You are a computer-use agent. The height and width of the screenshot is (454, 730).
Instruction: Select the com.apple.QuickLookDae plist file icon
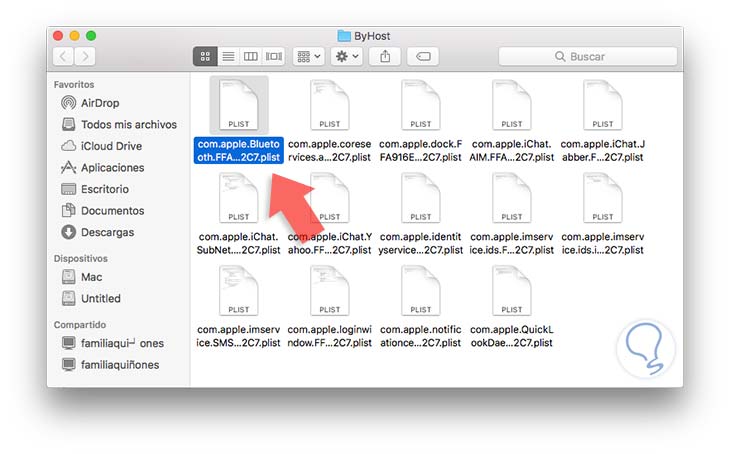tap(512, 290)
